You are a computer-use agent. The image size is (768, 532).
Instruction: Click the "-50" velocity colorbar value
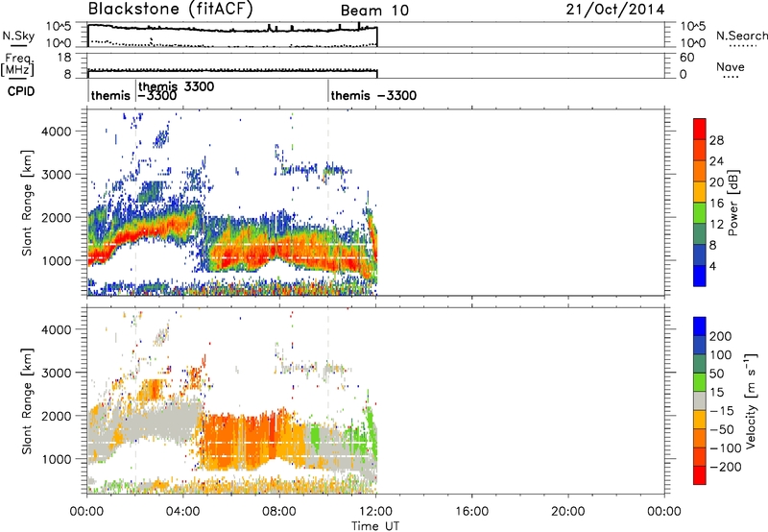(x=722, y=429)
